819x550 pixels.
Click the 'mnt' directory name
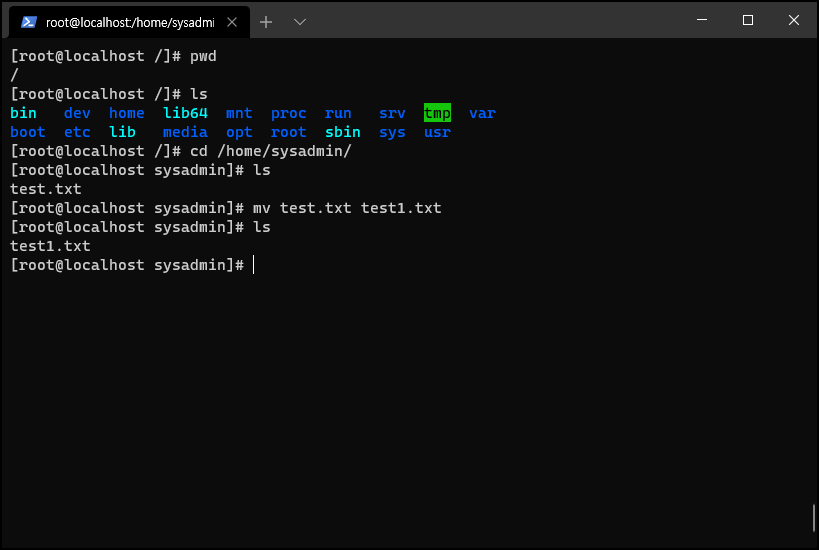[x=239, y=113]
